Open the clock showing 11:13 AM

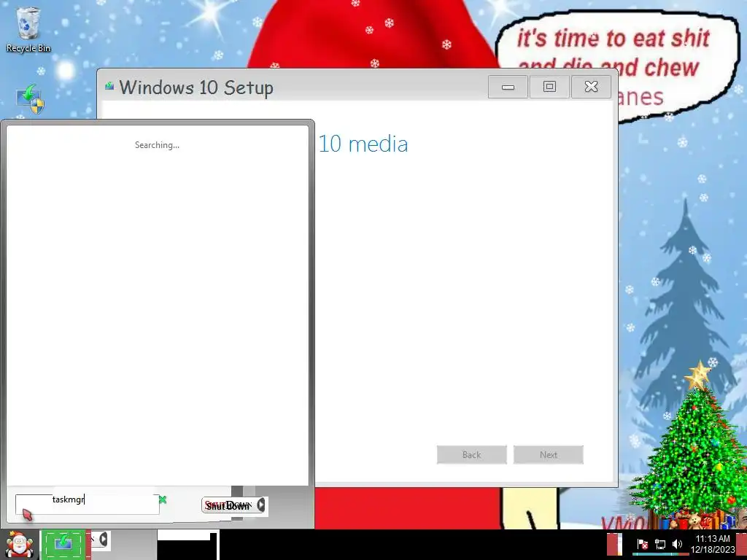pos(712,544)
